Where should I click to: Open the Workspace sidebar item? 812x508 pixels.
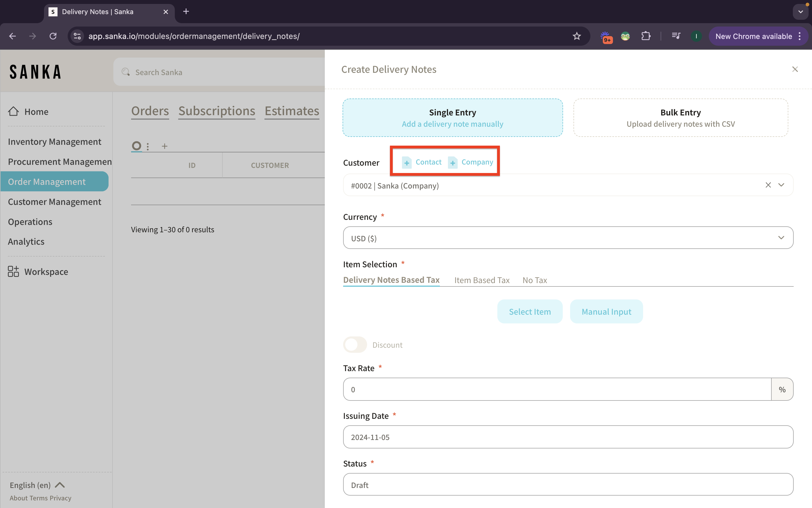click(x=38, y=271)
